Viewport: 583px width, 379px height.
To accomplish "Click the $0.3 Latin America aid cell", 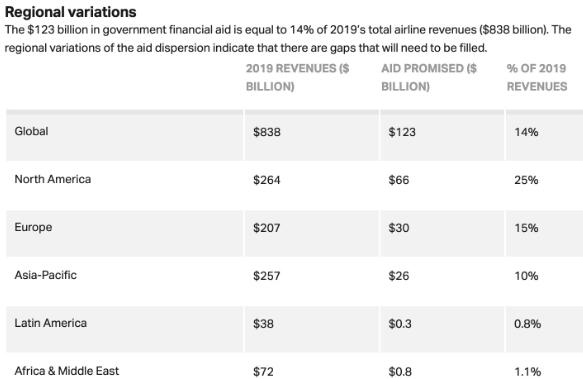I will coord(400,324).
